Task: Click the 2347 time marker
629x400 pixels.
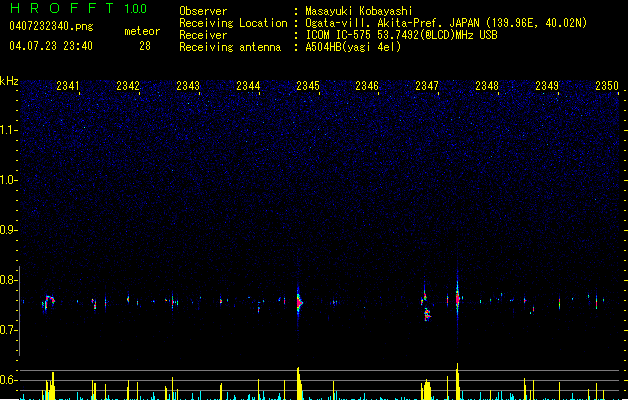Action: click(x=427, y=86)
